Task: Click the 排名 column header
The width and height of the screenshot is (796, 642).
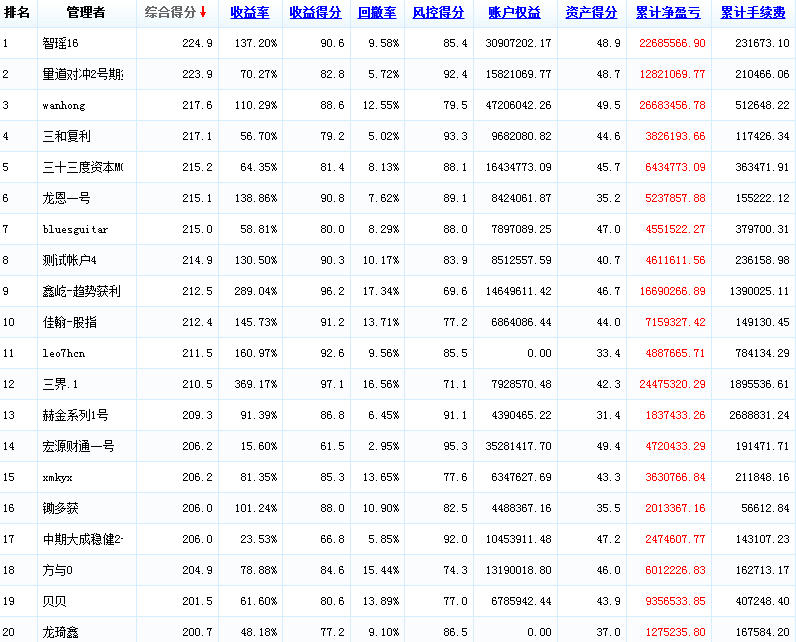Action: [x=17, y=13]
